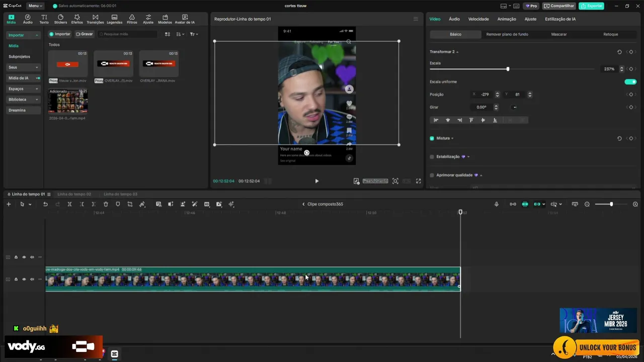Click the zoom in timeline icon
The image size is (644, 362).
635,204
